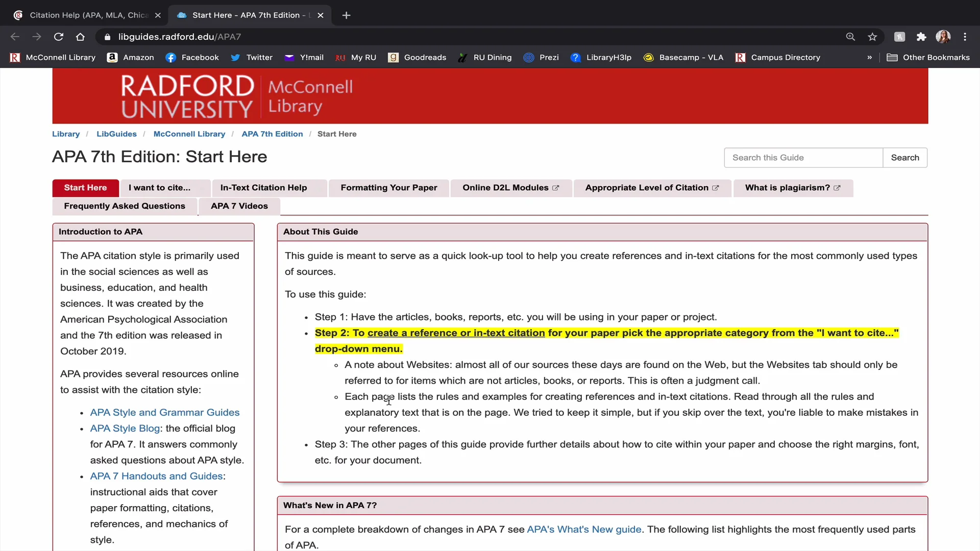Switch to the Citation Help browser tab
Viewport: 980px width, 551px height.
88,15
